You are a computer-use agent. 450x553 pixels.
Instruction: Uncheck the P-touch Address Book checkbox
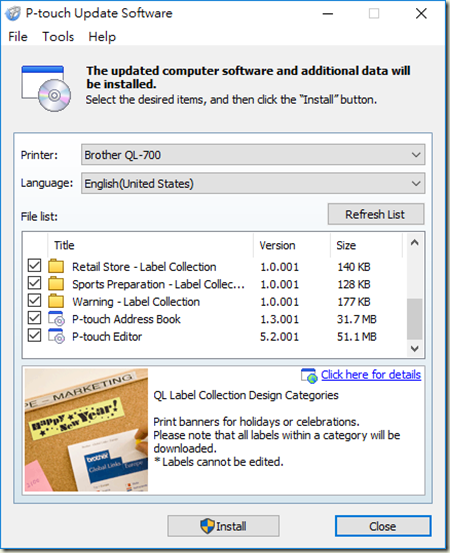[34, 318]
